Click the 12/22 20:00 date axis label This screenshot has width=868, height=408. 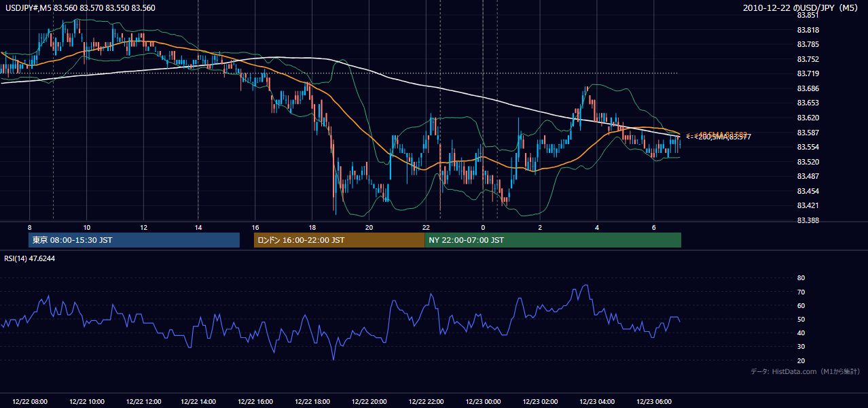tap(370, 402)
